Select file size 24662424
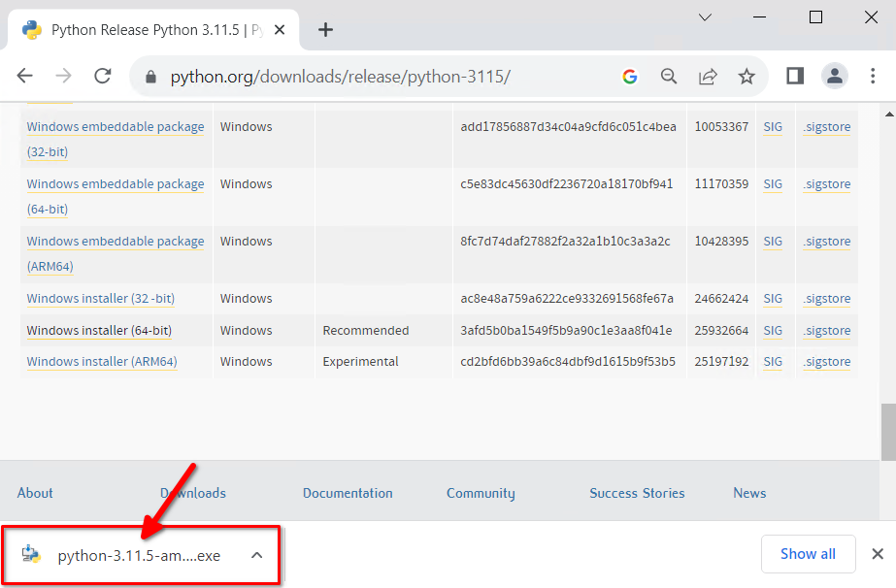This screenshot has width=896, height=588. coord(721,298)
